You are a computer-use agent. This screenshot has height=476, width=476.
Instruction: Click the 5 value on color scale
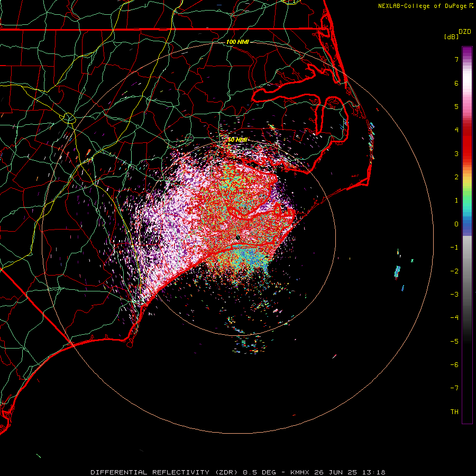pos(456,106)
